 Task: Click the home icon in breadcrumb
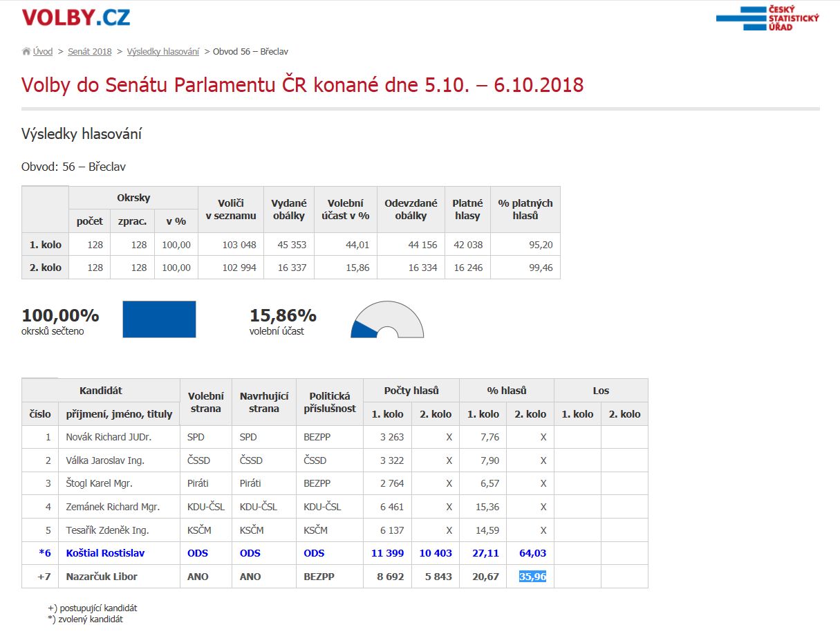point(26,52)
